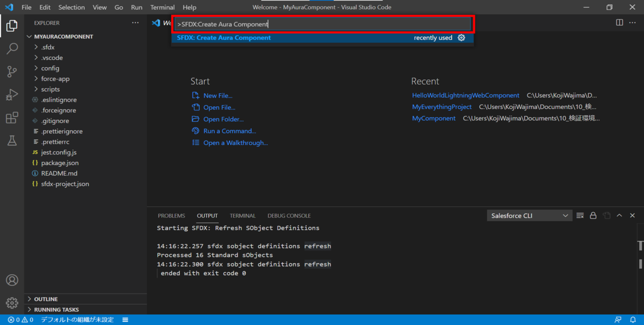Open the Selection menu
644x325 pixels.
pos(72,8)
